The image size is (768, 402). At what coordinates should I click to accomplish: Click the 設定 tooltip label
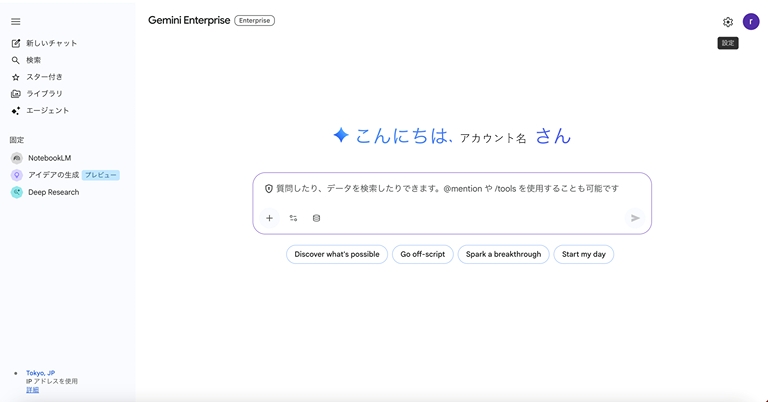coord(728,43)
